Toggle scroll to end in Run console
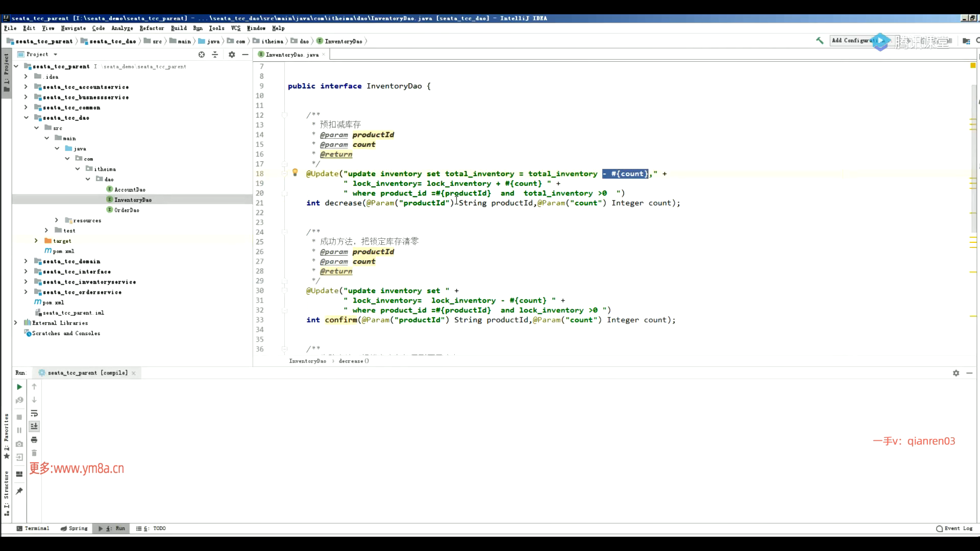The width and height of the screenshot is (980, 551). pyautogui.click(x=34, y=427)
